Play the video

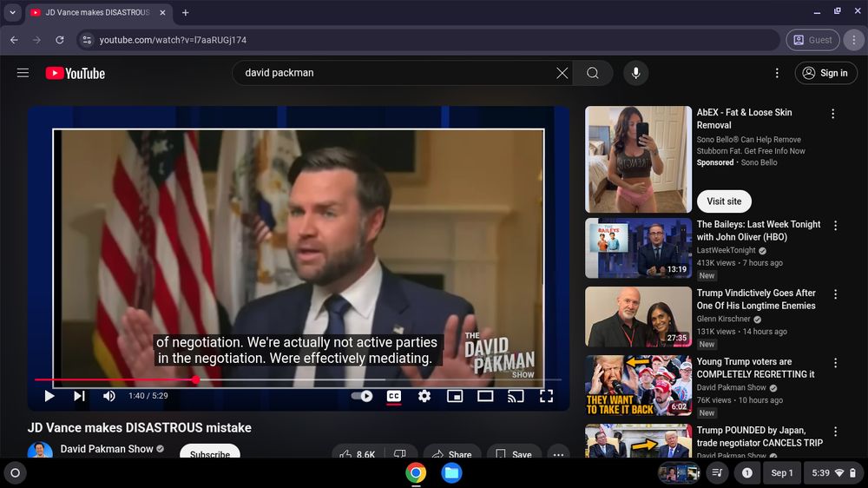49,396
